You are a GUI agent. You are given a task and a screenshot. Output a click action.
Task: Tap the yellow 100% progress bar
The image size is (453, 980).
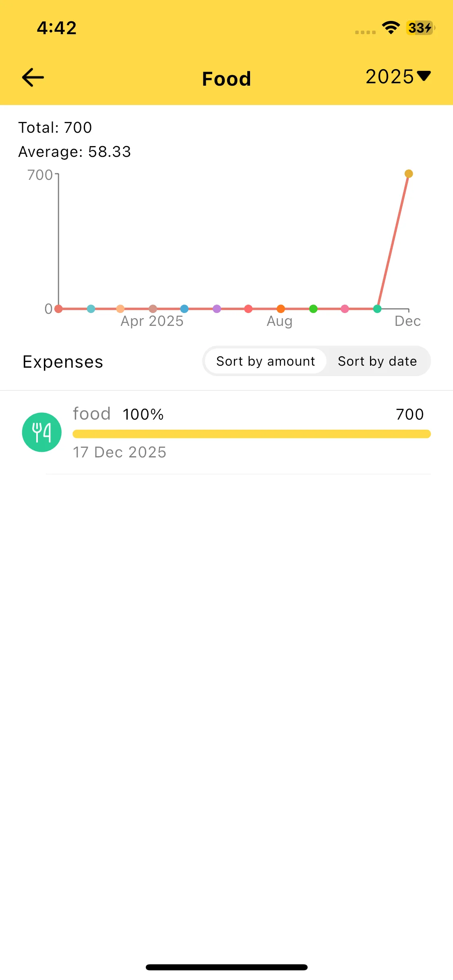tap(251, 434)
